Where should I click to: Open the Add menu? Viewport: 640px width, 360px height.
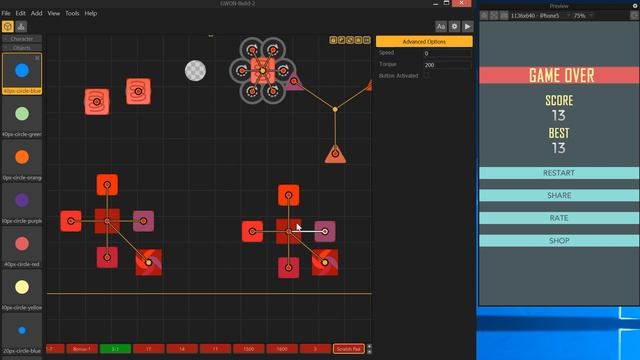[x=36, y=13]
